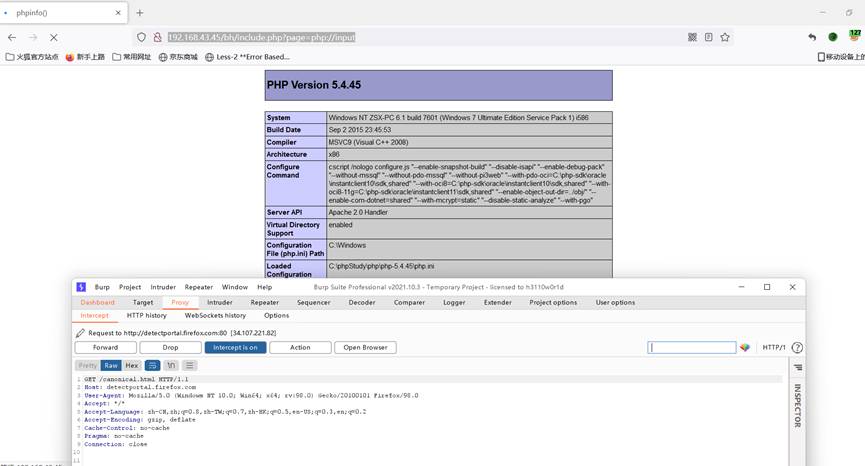Open the User options tab
Image resolution: width=865 pixels, height=466 pixels.
tap(615, 303)
